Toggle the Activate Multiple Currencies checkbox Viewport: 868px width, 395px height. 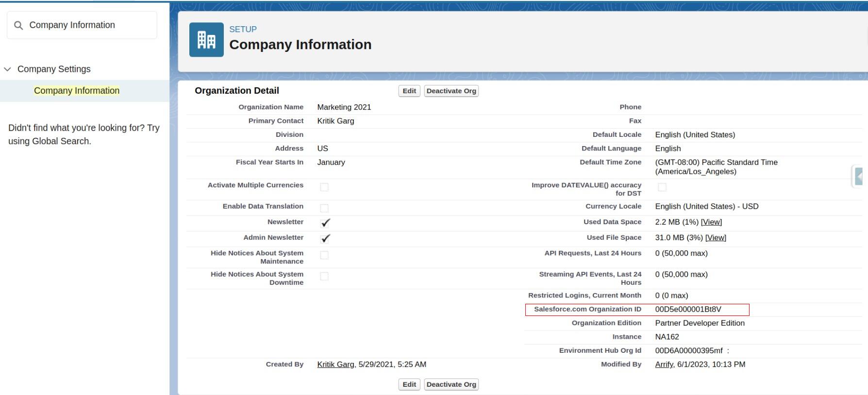point(324,187)
